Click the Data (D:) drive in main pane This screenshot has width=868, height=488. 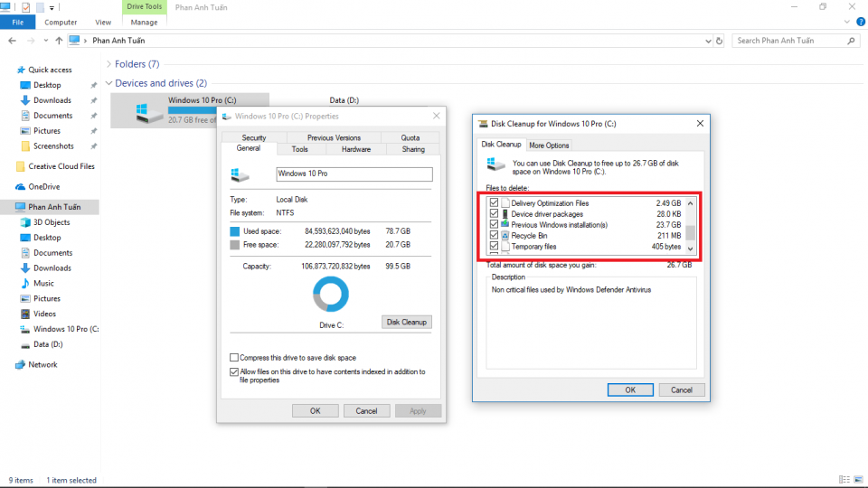tap(344, 100)
